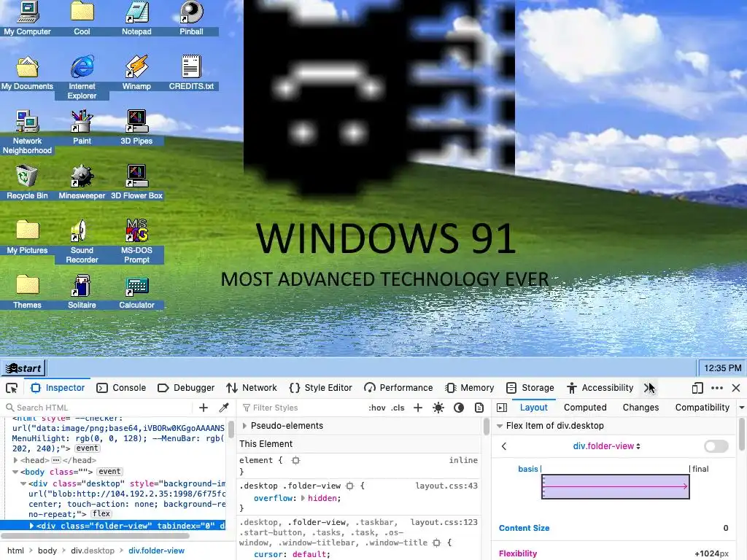The height and width of the screenshot is (560, 747).
Task: Open the Themes folder icon
Action: (27, 292)
